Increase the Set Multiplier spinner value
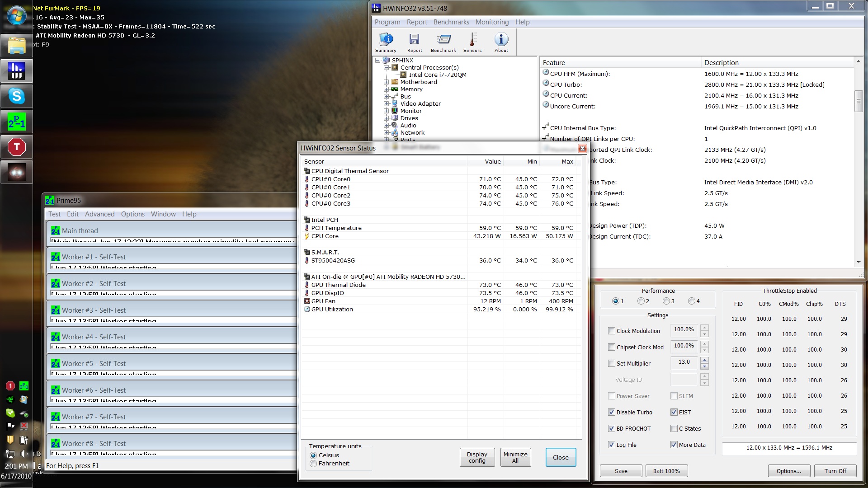Viewport: 868px width, 488px height. [704, 360]
